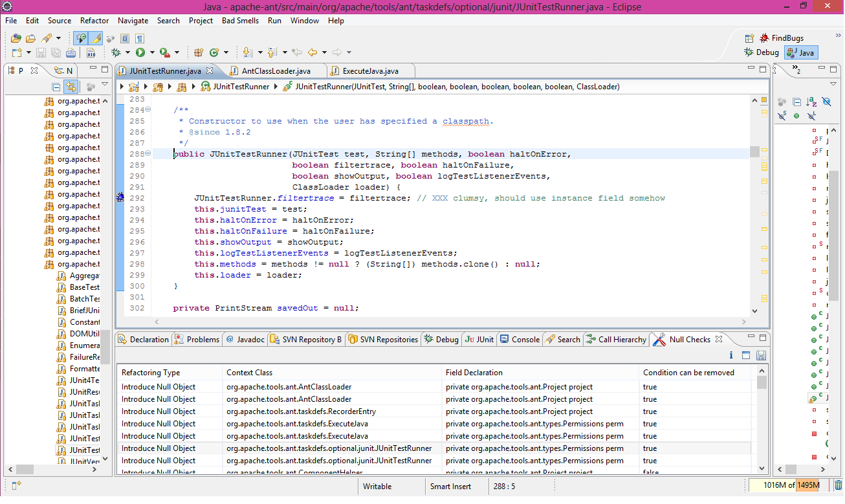845x504 pixels.
Task: Toggle alphabetical Sort in Outline
Action: 811,102
